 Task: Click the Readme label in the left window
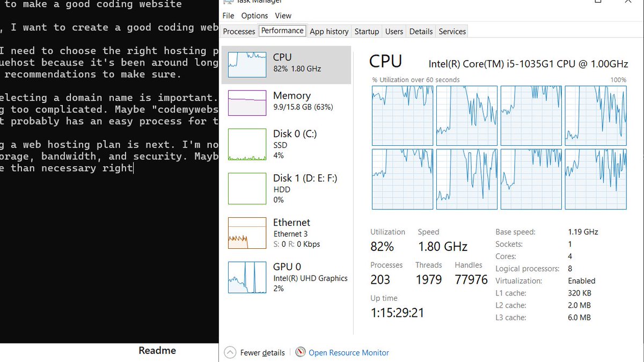pyautogui.click(x=157, y=350)
